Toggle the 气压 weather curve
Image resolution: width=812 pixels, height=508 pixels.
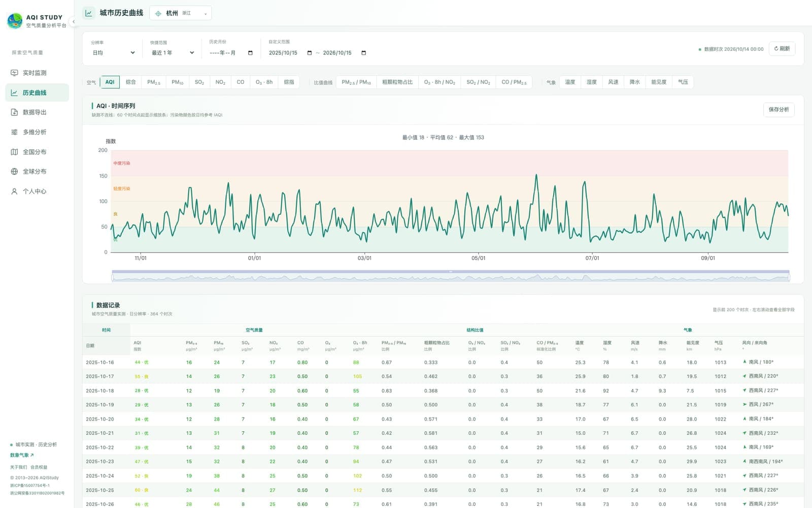683,82
